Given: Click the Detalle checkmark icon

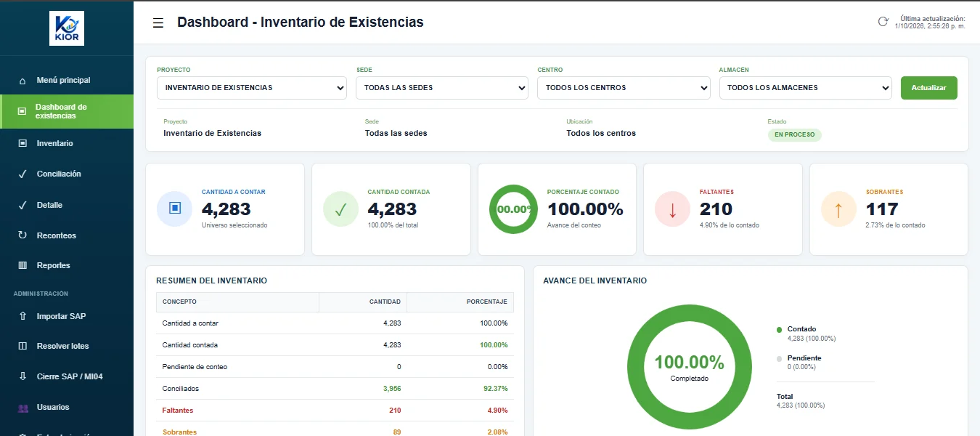Looking at the screenshot, I should (23, 206).
